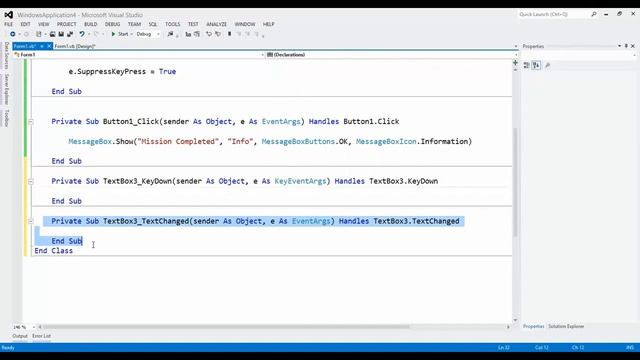Open the Undo history dropdown arrow
Screen dimensions: 640x360
(89, 34)
